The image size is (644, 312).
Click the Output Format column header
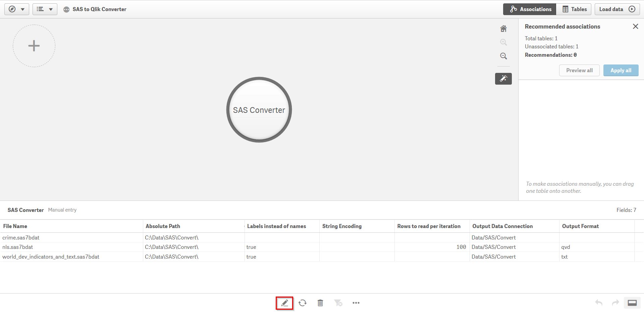pos(597,226)
